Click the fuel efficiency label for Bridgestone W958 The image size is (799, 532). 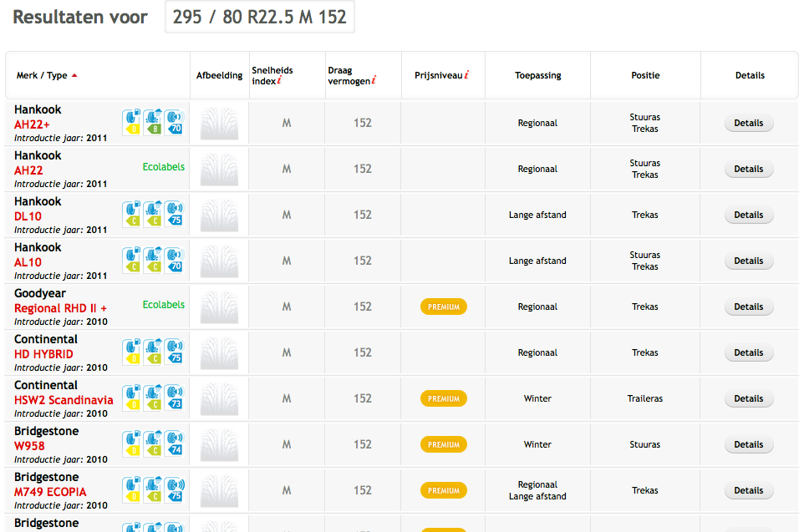(132, 444)
